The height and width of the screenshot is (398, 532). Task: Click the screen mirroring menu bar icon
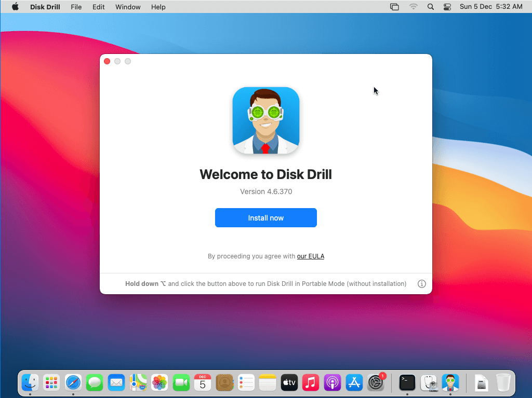pyautogui.click(x=394, y=7)
